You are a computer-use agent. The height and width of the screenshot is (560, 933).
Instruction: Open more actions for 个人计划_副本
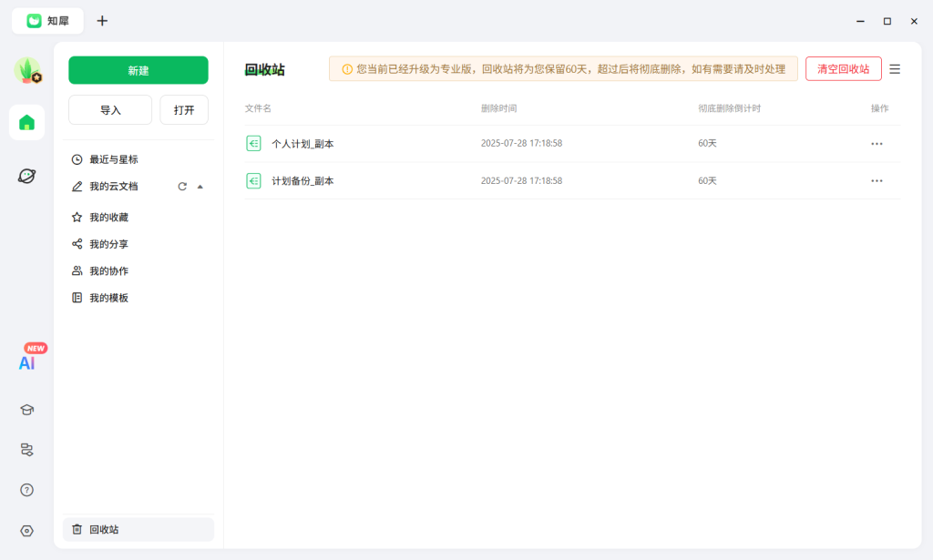click(x=877, y=144)
